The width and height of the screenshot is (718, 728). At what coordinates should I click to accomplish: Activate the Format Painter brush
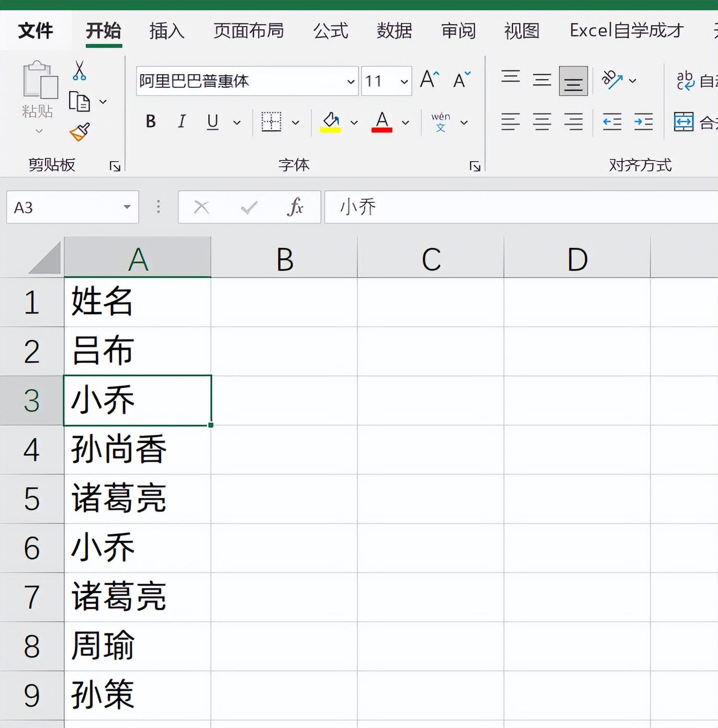(80, 132)
